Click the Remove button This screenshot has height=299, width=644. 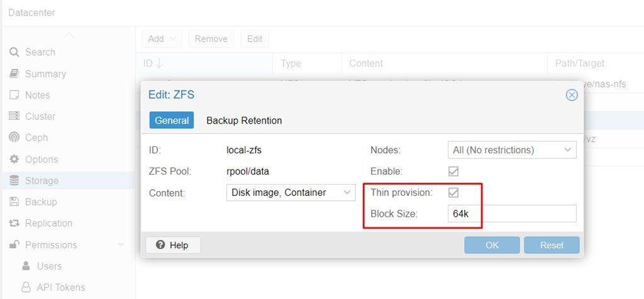coord(211,39)
